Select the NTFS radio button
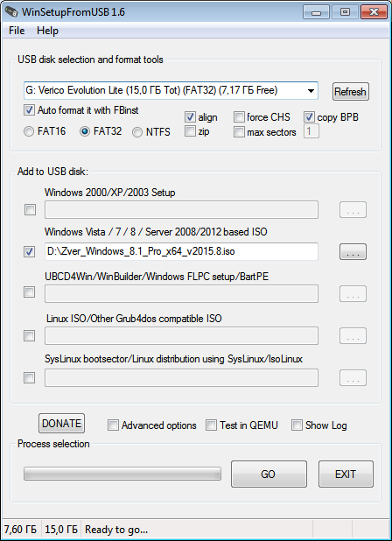Viewport: 392px width, 541px height. (137, 132)
